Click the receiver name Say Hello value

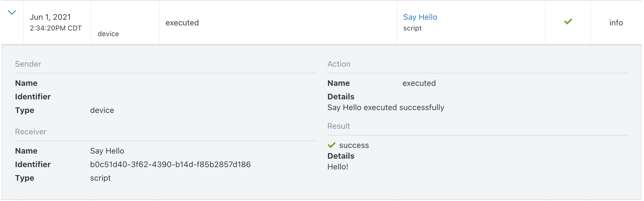[107, 151]
